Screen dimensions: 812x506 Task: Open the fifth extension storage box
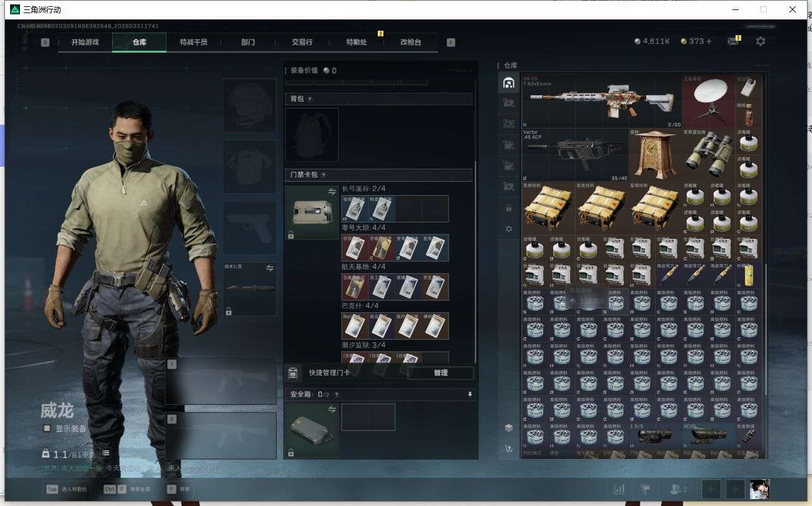509,186
